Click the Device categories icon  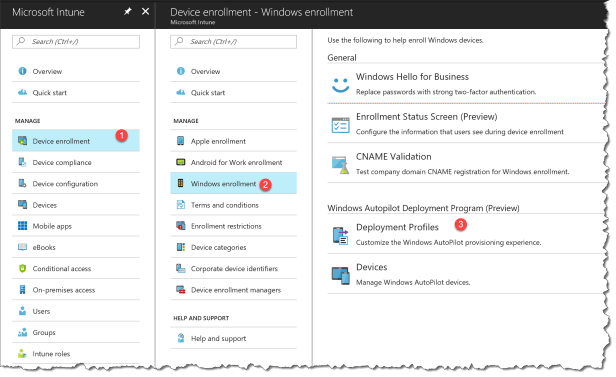(181, 247)
